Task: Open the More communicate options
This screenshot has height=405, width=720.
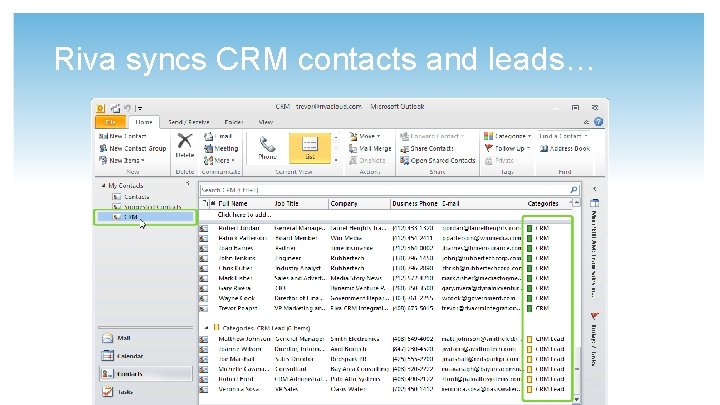Action: click(219, 160)
